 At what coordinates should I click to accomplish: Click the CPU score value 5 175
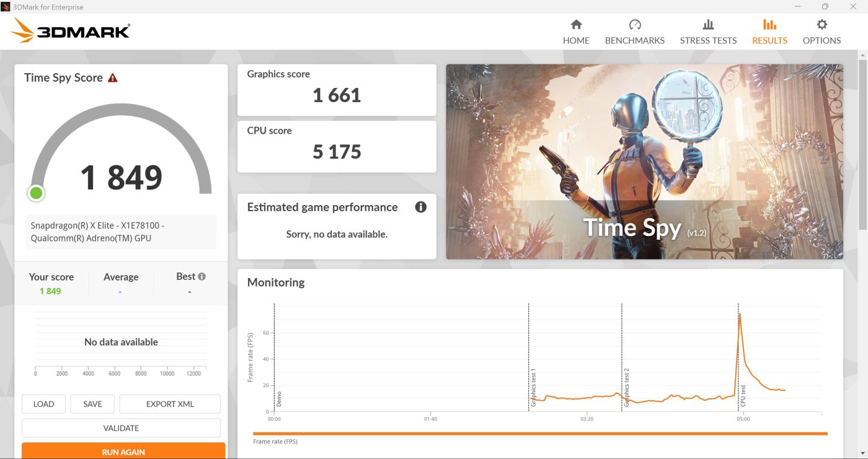pyautogui.click(x=337, y=152)
